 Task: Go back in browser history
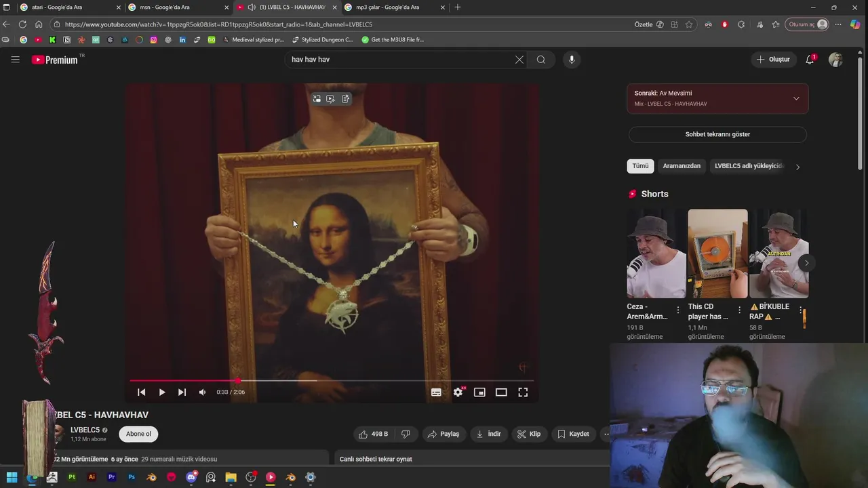(6, 24)
